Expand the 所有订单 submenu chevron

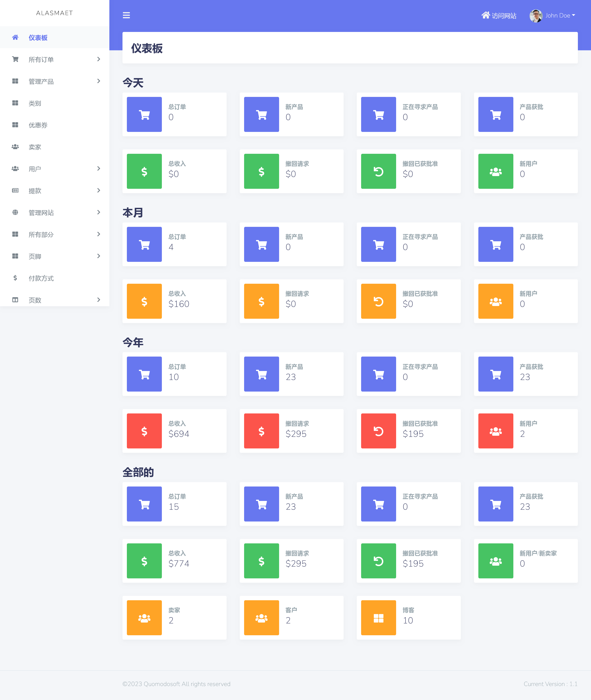pyautogui.click(x=98, y=59)
